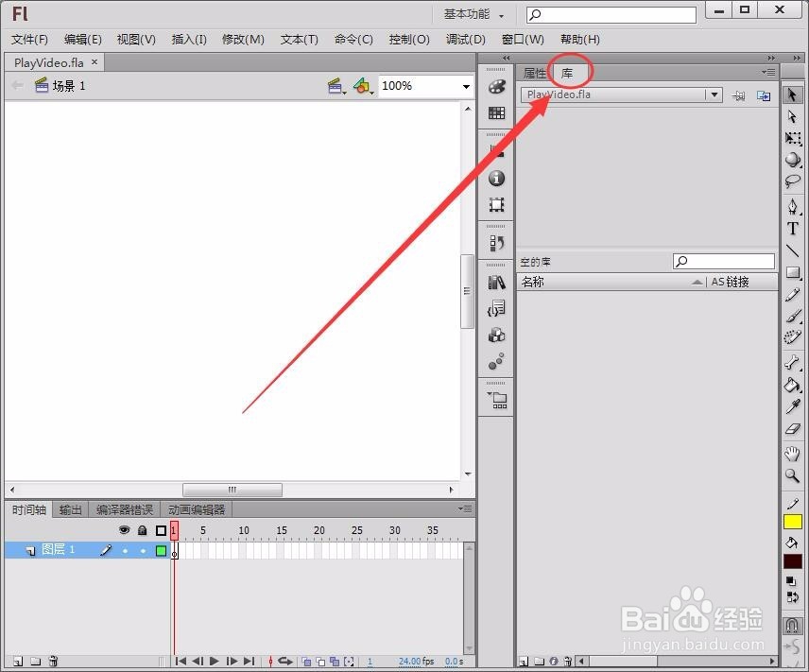Open library panel options menu

(x=768, y=72)
